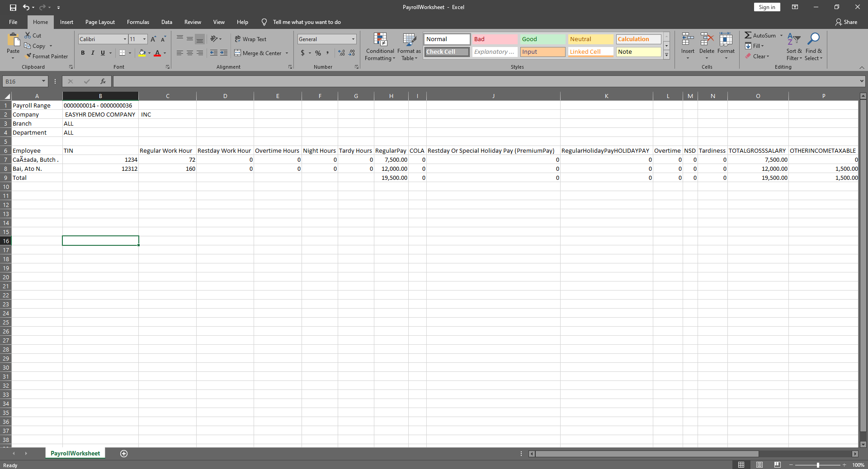Click the Paste clipboard icon
The image size is (868, 469).
point(13,40)
